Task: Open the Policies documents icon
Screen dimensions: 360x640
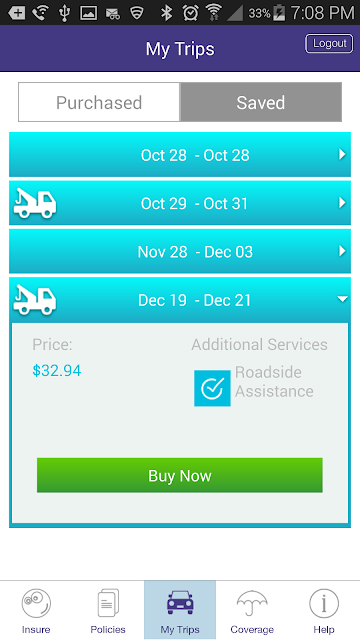Action: [108, 603]
